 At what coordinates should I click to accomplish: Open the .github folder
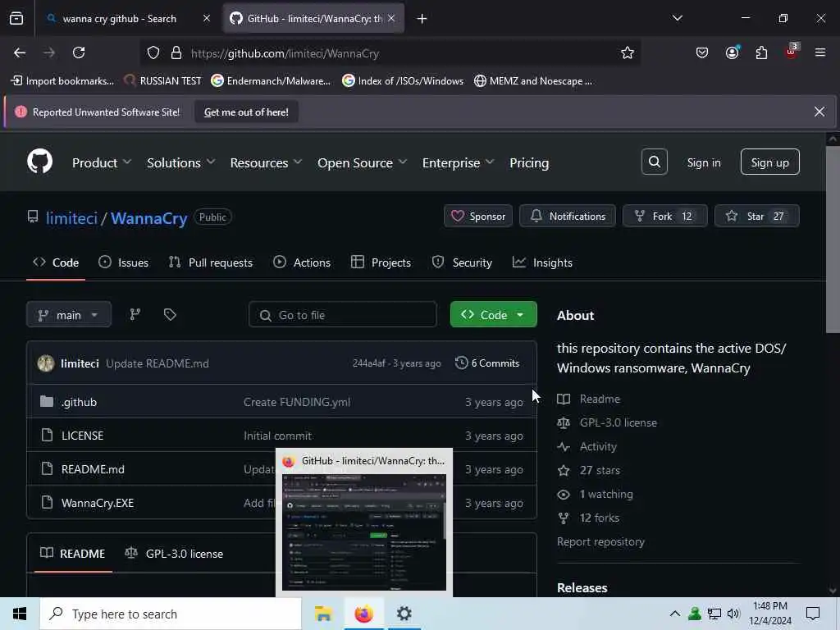click(x=80, y=402)
